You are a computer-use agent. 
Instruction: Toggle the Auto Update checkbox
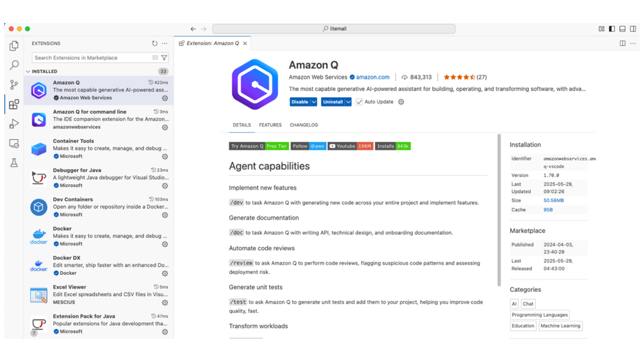pos(359,102)
